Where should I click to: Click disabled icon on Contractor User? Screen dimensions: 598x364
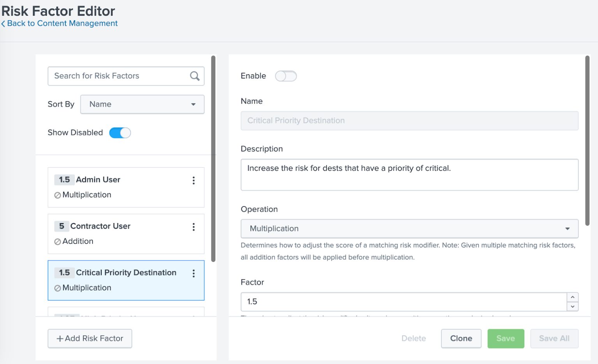pyautogui.click(x=58, y=242)
